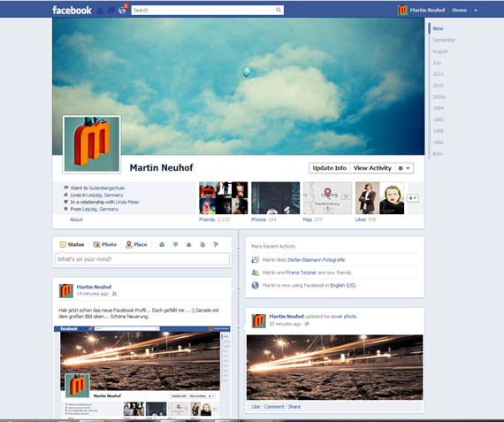This screenshot has width=504, height=422.
Task: Comment on the cover photo post
Action: coord(274,407)
